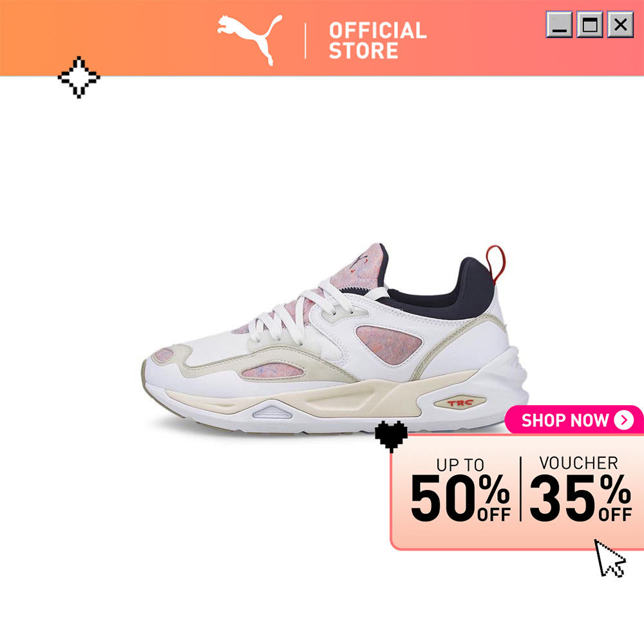This screenshot has height=644, width=644.
Task: Click the pink tongue of the sneaker
Action: [x=359, y=266]
